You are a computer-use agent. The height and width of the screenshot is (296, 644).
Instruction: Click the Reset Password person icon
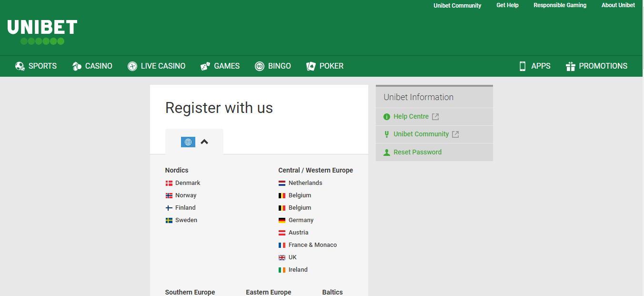[x=387, y=153]
